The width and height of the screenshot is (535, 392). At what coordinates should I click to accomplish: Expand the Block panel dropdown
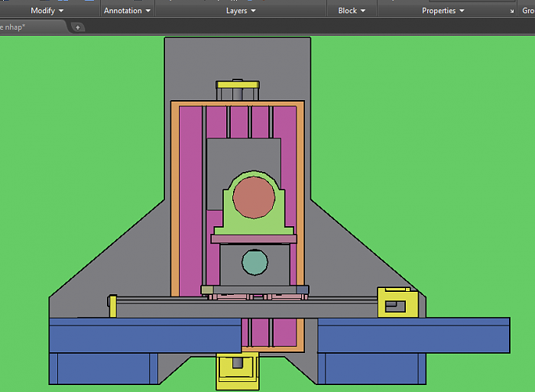[352, 11]
